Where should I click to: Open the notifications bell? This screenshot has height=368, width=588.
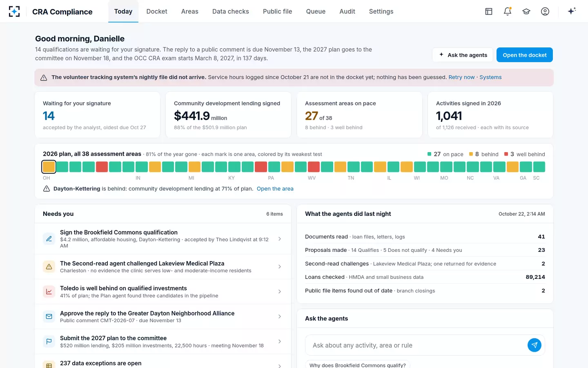coord(508,11)
